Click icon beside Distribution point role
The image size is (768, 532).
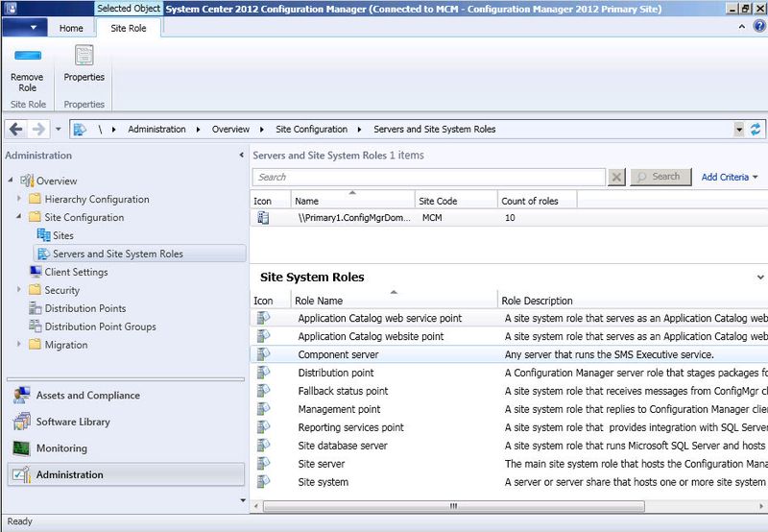pyautogui.click(x=263, y=373)
